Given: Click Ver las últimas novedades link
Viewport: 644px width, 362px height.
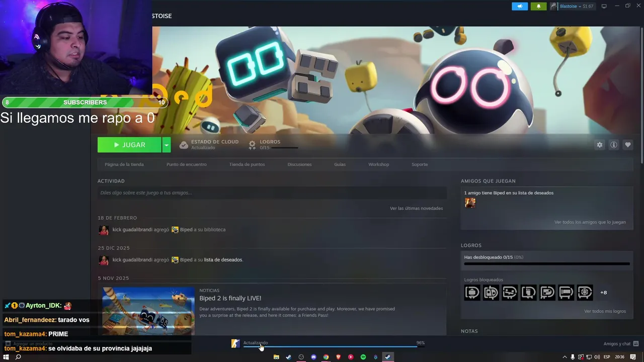Looking at the screenshot, I should click(x=416, y=208).
